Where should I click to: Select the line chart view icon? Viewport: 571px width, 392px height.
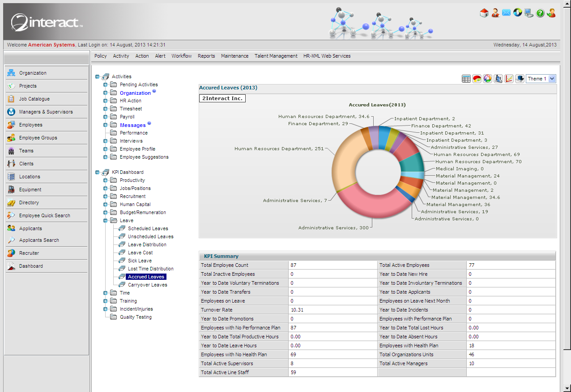[x=509, y=79]
